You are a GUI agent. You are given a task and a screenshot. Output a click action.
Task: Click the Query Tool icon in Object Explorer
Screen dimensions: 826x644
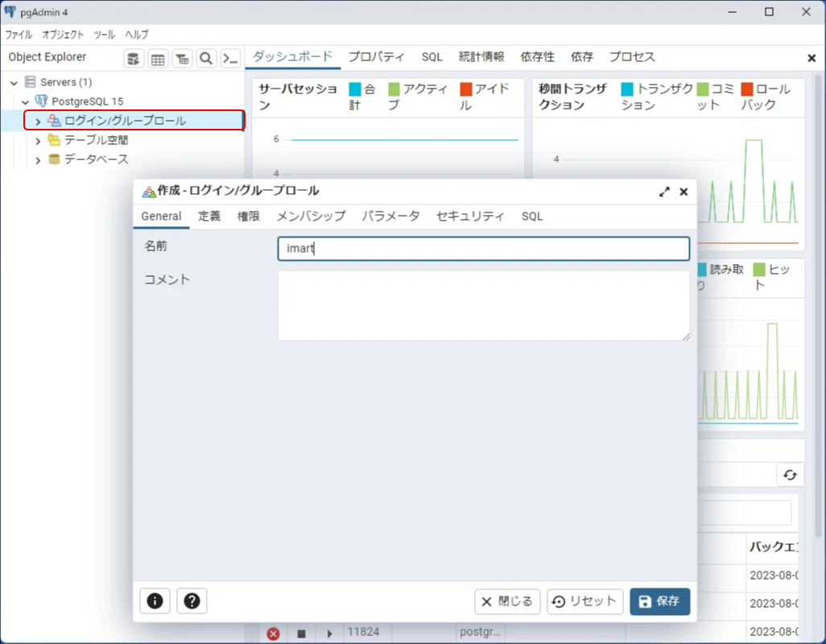(x=134, y=59)
